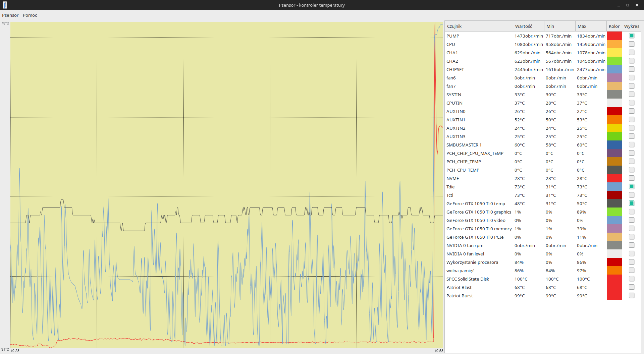Sort by Wartość column header
644x354 pixels.
tap(528, 26)
